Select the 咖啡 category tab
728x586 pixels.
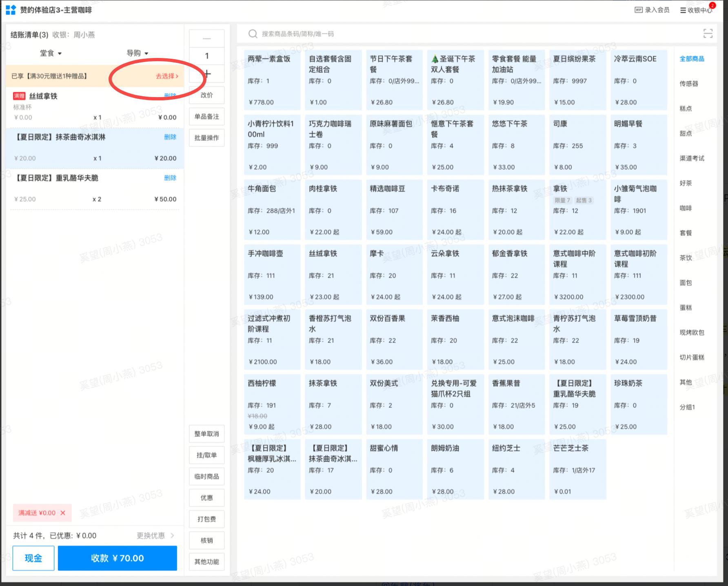(x=686, y=208)
